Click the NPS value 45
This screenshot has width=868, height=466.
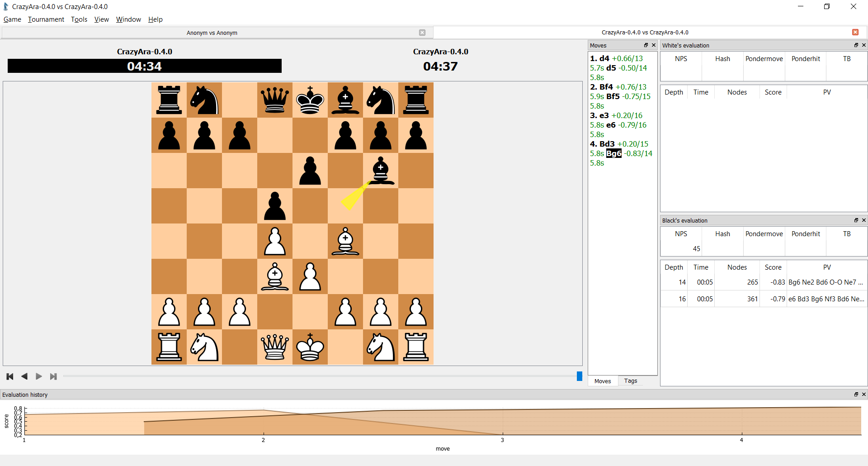(696, 249)
